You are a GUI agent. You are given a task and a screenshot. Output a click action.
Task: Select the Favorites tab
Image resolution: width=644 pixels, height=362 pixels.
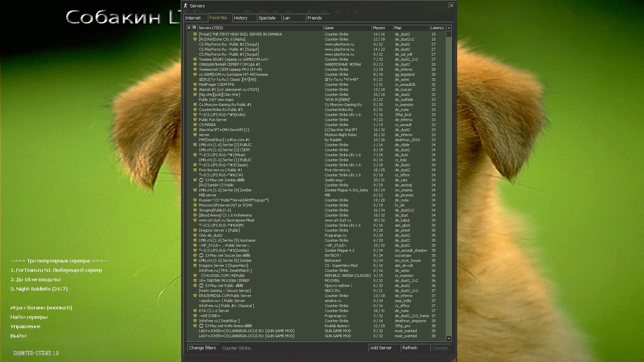point(220,18)
